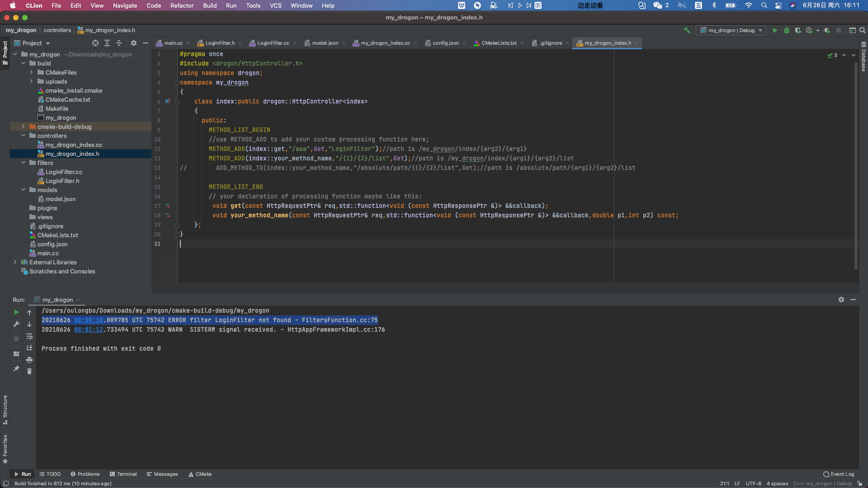Rerun the program from the Run panel

(16, 312)
